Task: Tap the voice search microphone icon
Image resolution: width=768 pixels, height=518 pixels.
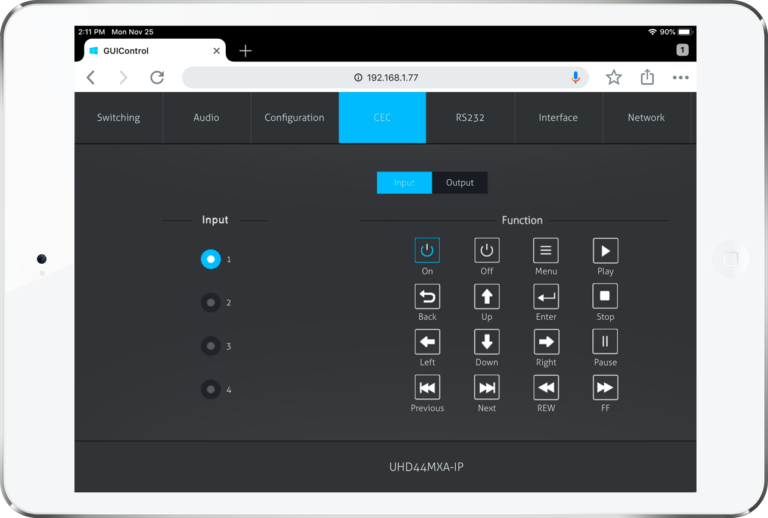Action: point(576,77)
